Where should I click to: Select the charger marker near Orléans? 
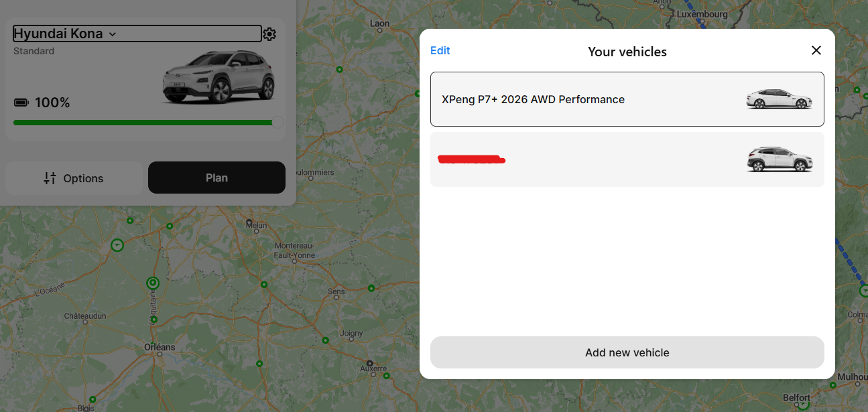(154, 320)
